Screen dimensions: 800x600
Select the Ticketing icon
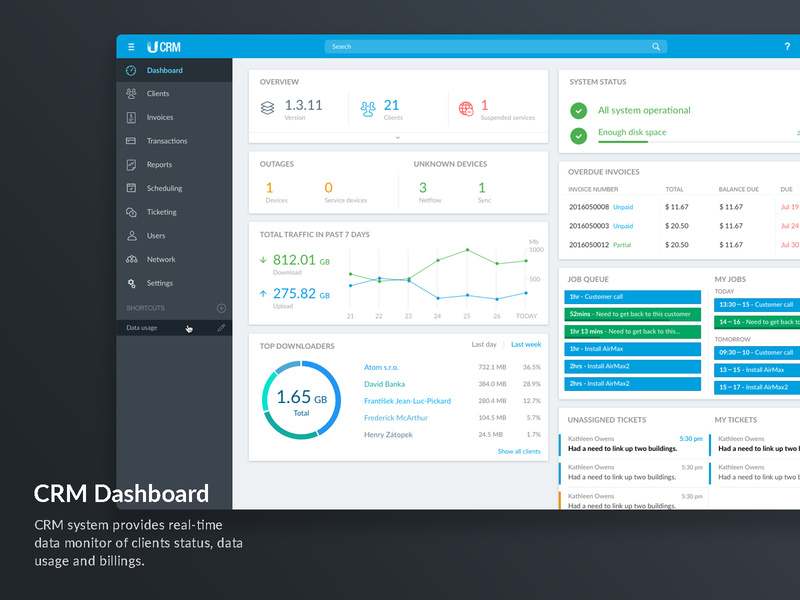[x=130, y=211]
